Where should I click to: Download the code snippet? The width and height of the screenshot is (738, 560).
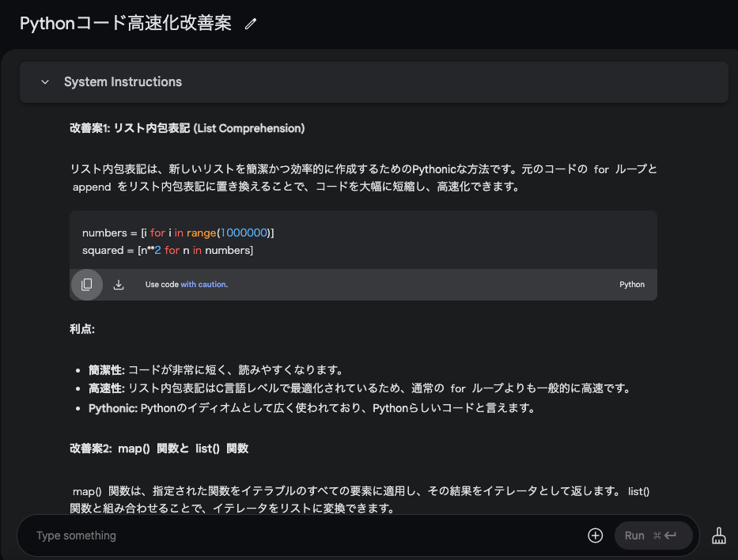point(119,284)
